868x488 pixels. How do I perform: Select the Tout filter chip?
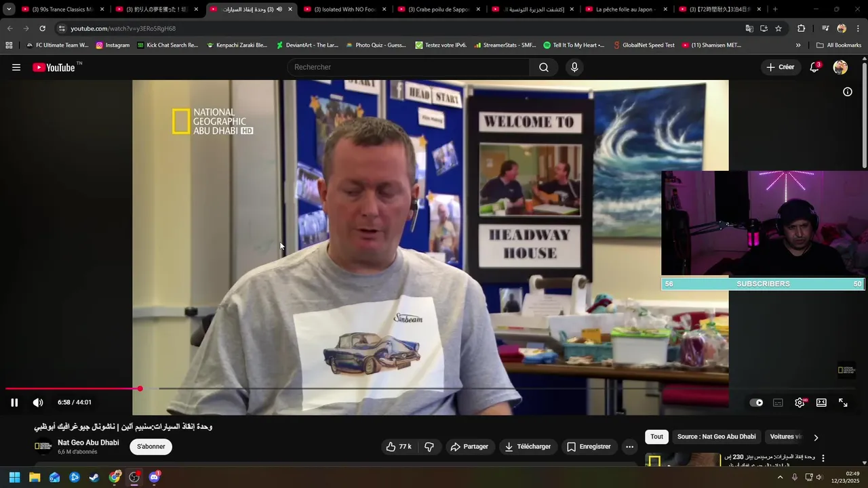(656, 436)
